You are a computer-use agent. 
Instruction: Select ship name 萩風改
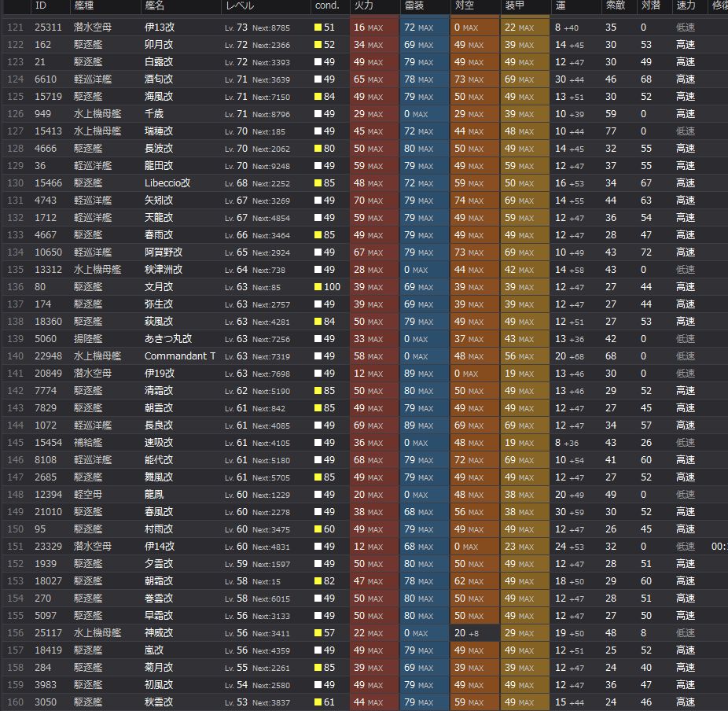pos(159,322)
